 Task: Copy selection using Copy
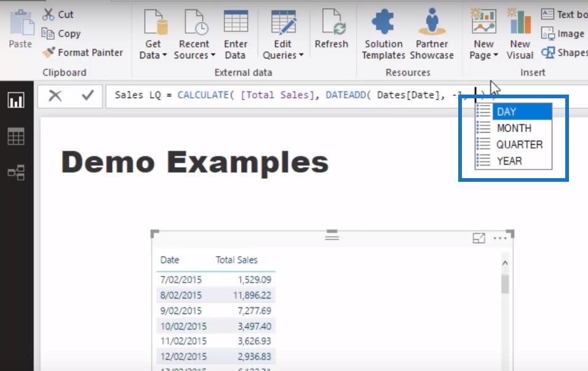coord(61,34)
